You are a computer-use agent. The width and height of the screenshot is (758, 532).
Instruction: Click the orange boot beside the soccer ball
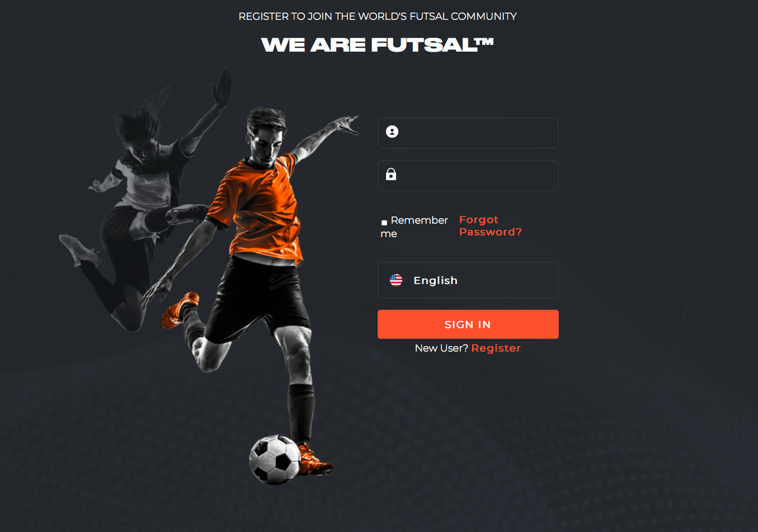coord(314,460)
